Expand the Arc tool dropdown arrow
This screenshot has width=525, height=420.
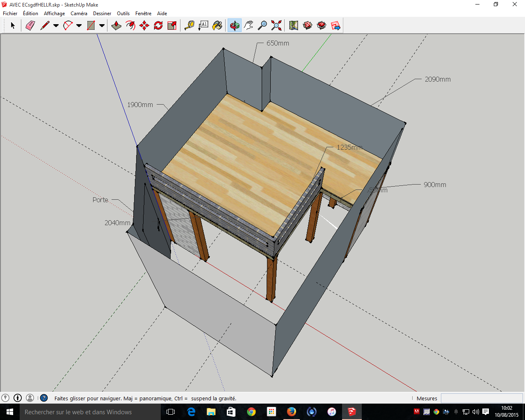point(79,25)
